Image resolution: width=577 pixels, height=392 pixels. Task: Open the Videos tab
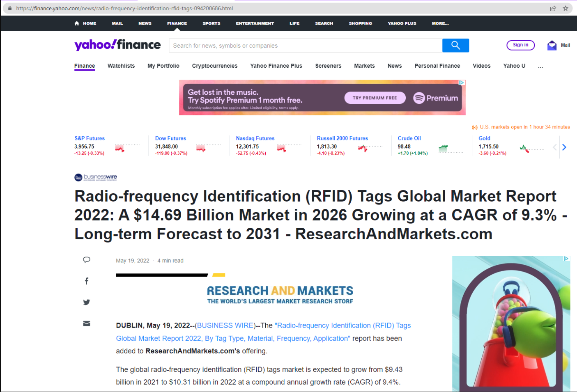(482, 66)
